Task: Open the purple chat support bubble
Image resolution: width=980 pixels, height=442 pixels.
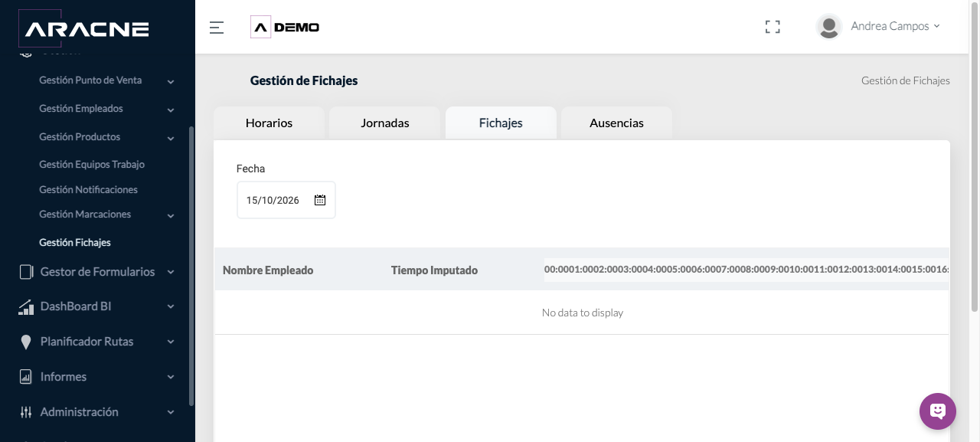Action: 938,411
